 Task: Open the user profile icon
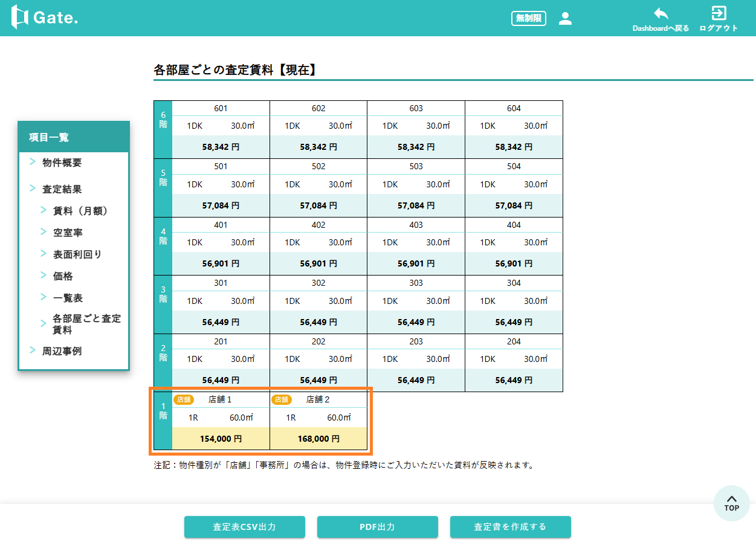tap(565, 18)
